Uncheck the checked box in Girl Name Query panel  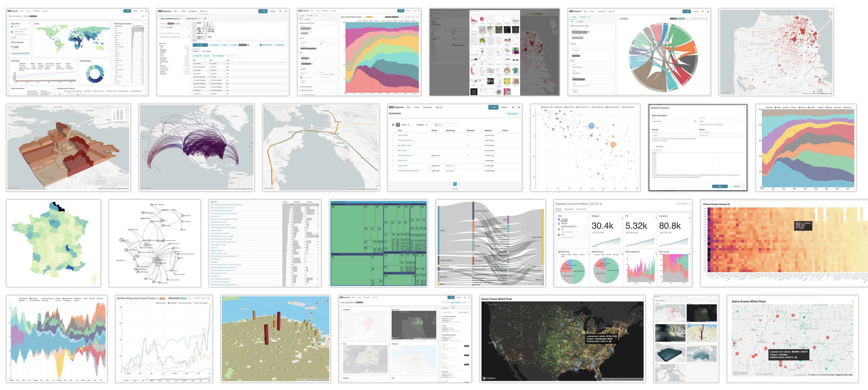[x=301, y=77]
